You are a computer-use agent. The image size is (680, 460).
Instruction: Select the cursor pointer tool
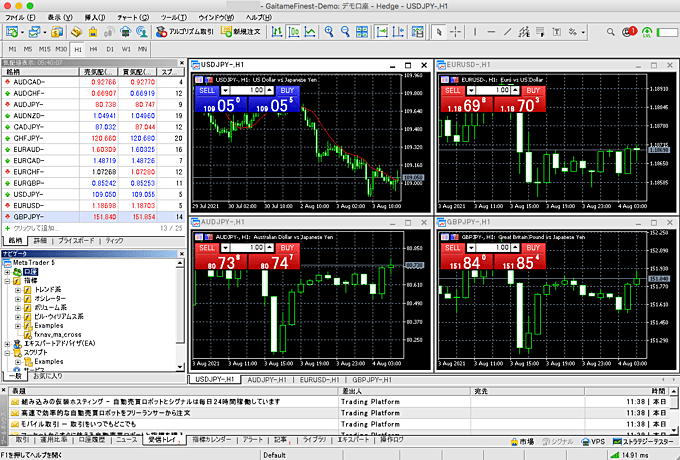439,32
